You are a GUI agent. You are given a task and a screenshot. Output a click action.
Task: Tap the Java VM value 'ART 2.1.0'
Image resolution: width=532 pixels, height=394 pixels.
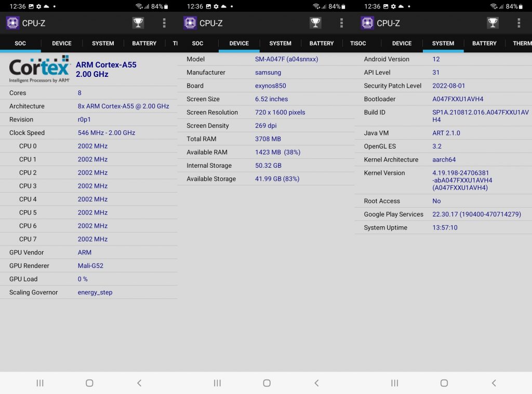446,133
